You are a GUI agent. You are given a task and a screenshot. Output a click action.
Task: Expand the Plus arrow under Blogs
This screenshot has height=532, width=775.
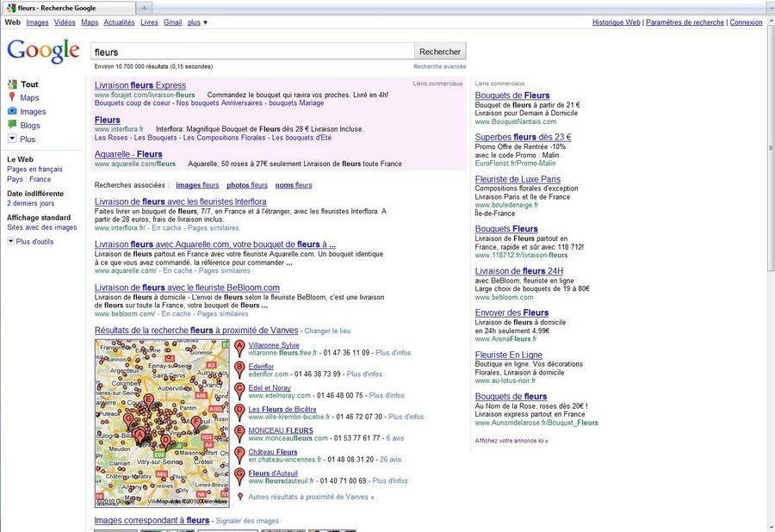coord(12,139)
